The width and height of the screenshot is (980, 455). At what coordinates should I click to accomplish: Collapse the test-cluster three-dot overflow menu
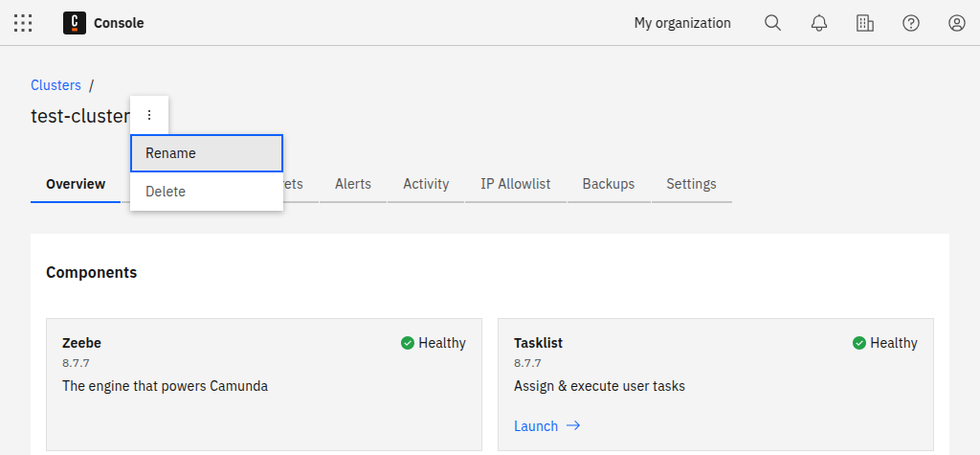[149, 115]
